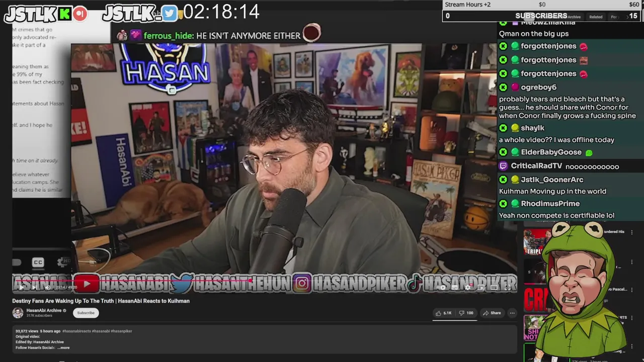
Task: Open the sidebar video thumbnail showing TRIPLE
Action: tap(537, 242)
